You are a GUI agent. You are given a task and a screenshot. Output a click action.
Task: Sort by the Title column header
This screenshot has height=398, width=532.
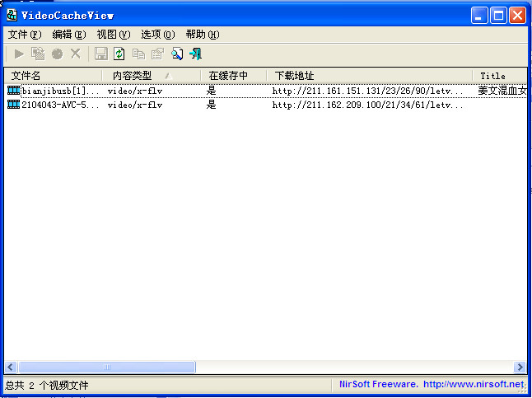(500, 75)
